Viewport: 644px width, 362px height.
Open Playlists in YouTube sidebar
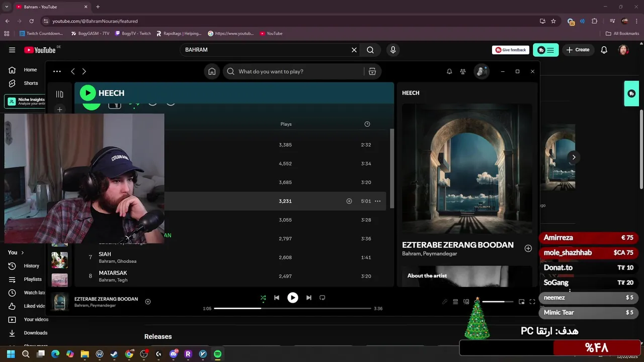point(25,279)
